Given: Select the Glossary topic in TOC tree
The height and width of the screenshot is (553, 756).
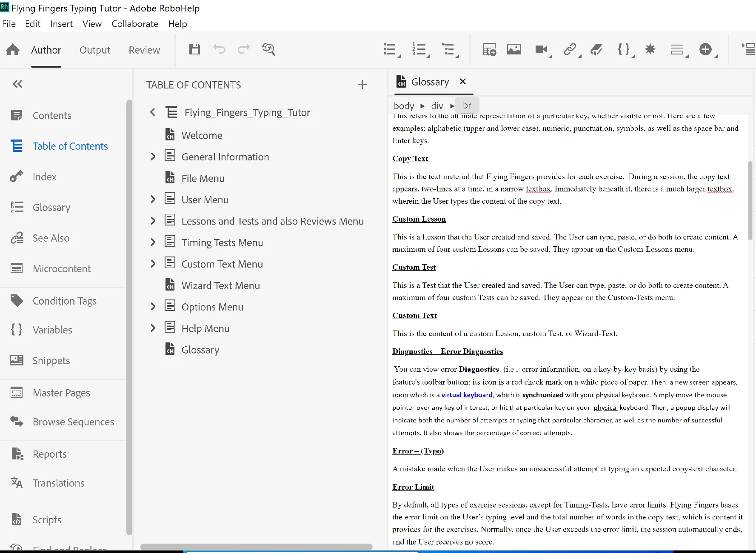Looking at the screenshot, I should click(x=200, y=350).
